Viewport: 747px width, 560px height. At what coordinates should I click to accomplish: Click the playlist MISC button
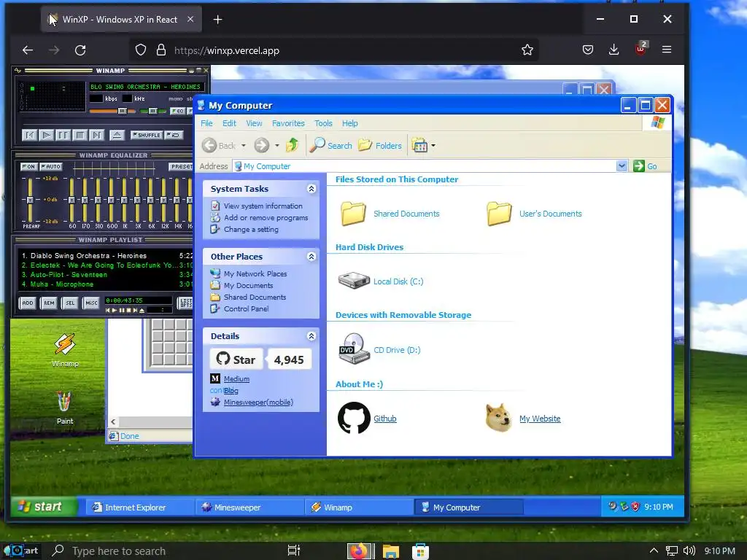(91, 303)
